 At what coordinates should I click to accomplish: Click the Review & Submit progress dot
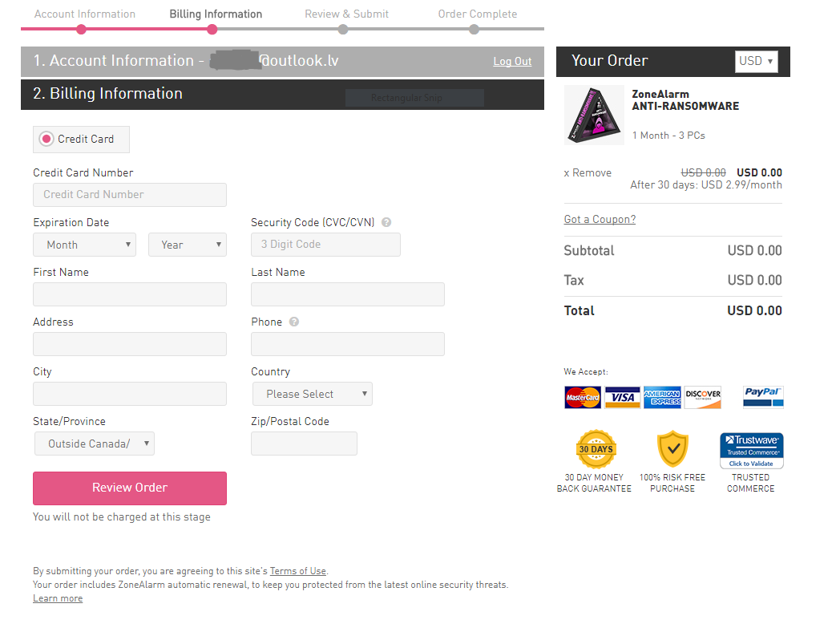tap(343, 30)
